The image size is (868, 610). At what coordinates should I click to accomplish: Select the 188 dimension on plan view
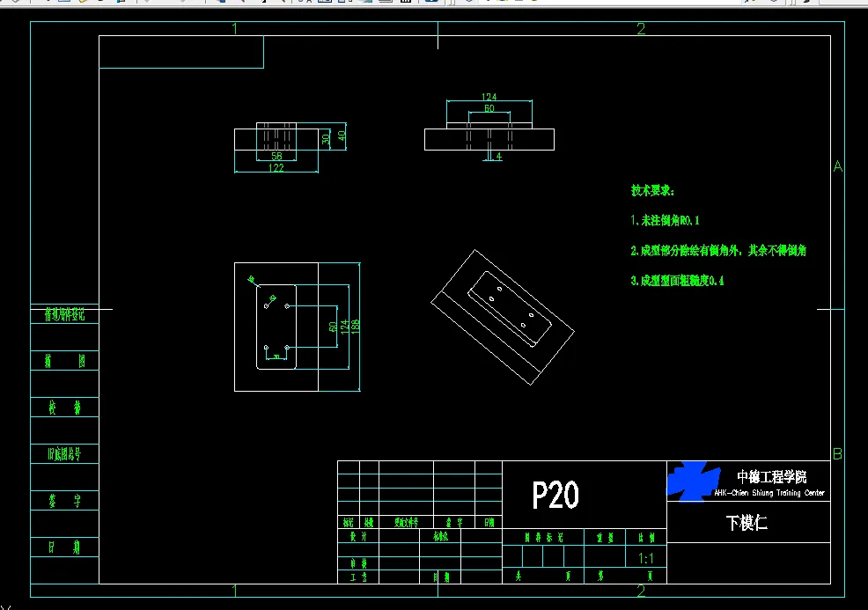pyautogui.click(x=356, y=326)
